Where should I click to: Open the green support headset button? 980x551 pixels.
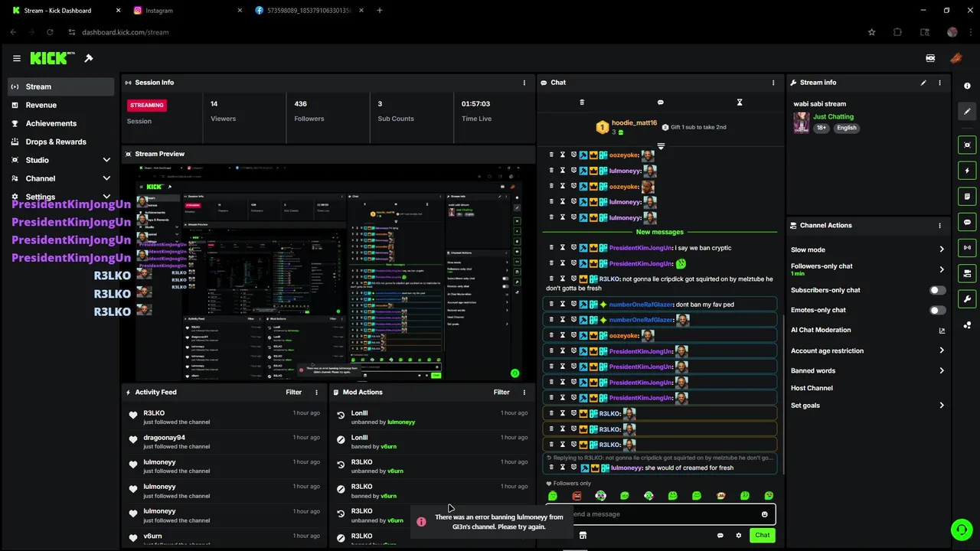961,529
